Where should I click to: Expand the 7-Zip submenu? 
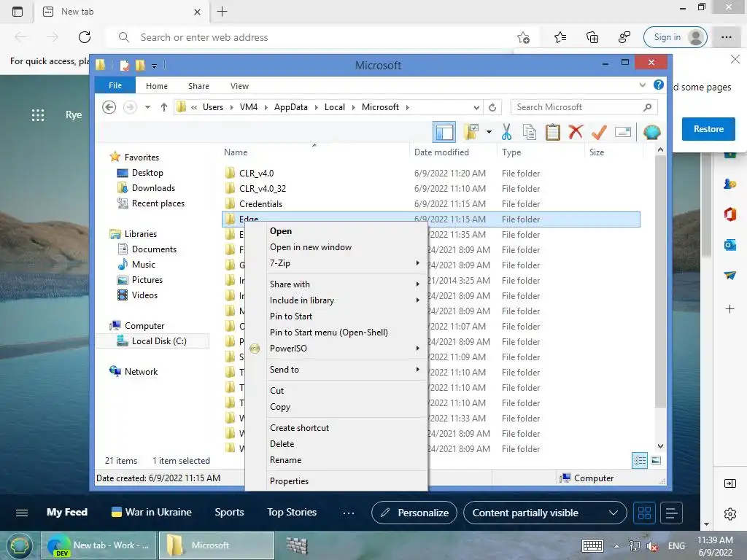point(336,262)
